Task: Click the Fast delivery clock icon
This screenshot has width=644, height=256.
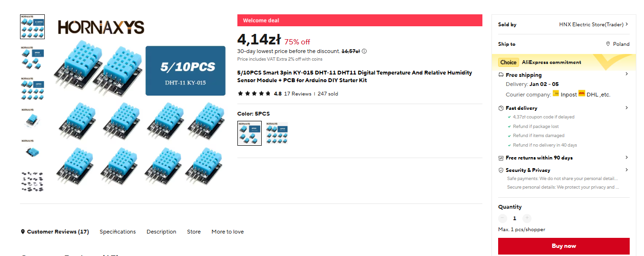Action: (501, 108)
